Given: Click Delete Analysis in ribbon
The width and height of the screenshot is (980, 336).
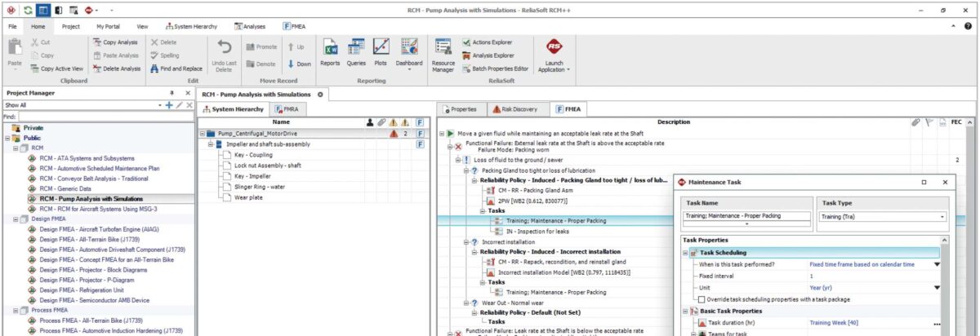Looking at the screenshot, I should 116,69.
